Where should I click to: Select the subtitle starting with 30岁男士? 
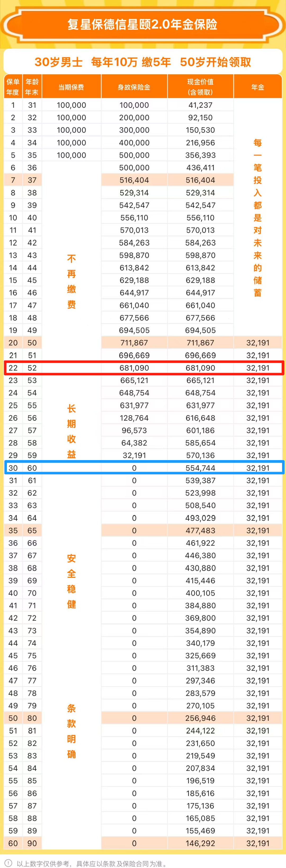(x=143, y=62)
